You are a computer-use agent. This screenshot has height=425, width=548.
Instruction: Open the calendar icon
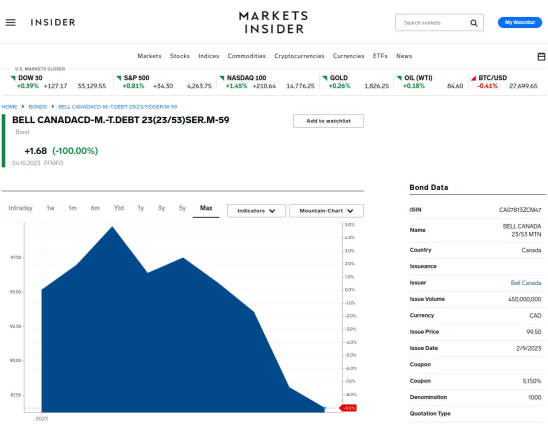(x=541, y=57)
